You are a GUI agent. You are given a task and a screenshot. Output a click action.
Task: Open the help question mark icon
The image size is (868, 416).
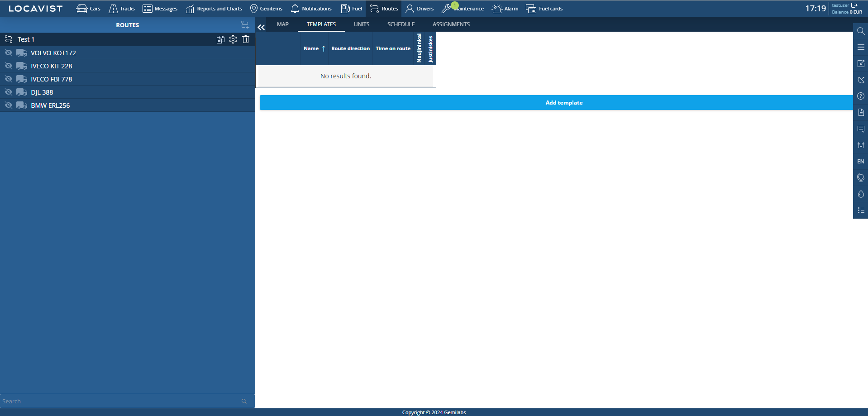(861, 96)
